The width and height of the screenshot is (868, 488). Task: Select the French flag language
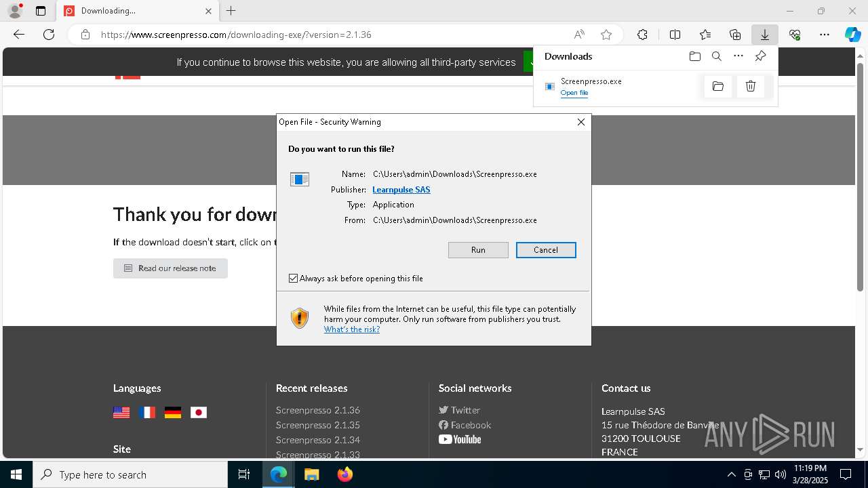click(147, 412)
